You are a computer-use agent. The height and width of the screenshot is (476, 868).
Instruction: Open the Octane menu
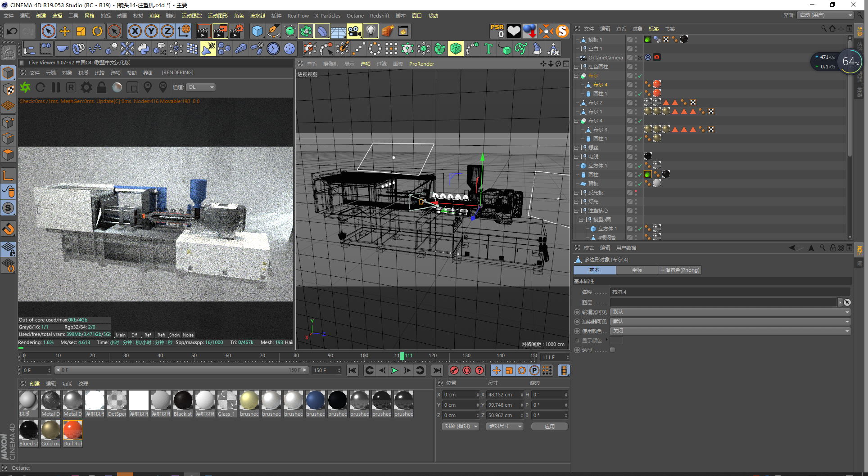tap(355, 16)
